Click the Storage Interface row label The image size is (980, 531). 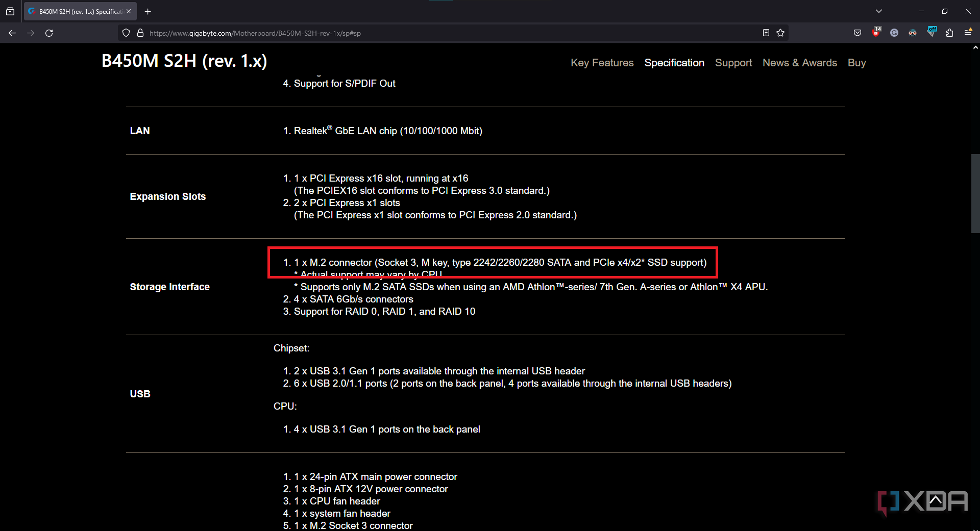pyautogui.click(x=169, y=287)
